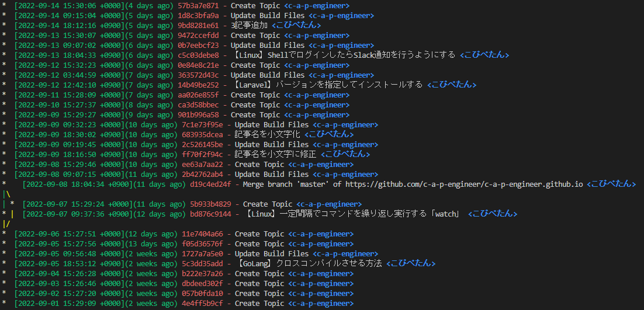
Task: Click the Linux watch コマンド commit message
Action: pos(352,214)
